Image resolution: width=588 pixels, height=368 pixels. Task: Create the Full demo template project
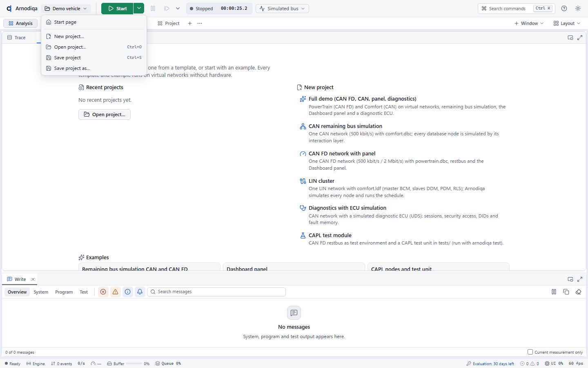click(403, 106)
